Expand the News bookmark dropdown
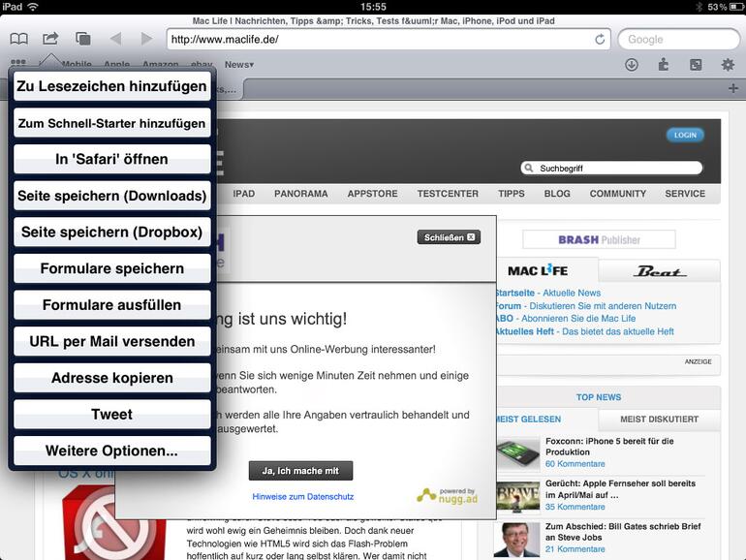 239,64
